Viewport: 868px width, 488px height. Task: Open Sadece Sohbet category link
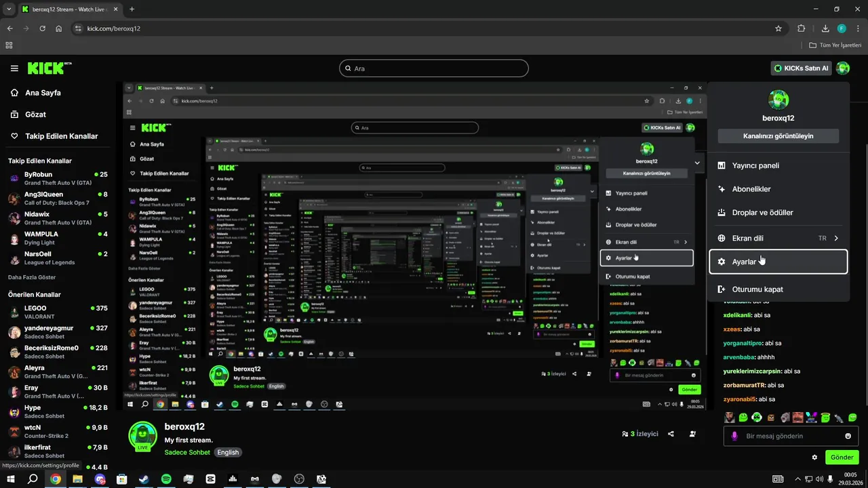187,452
